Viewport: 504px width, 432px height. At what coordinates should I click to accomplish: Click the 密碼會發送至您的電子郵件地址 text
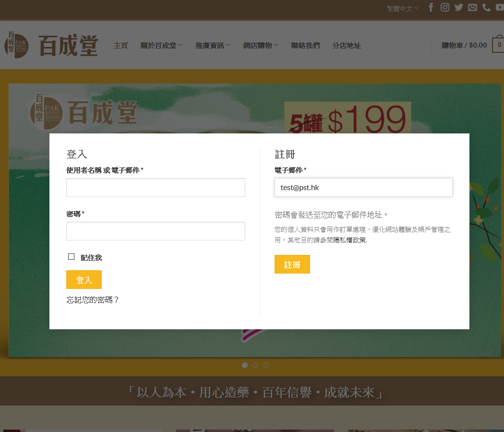tap(331, 215)
